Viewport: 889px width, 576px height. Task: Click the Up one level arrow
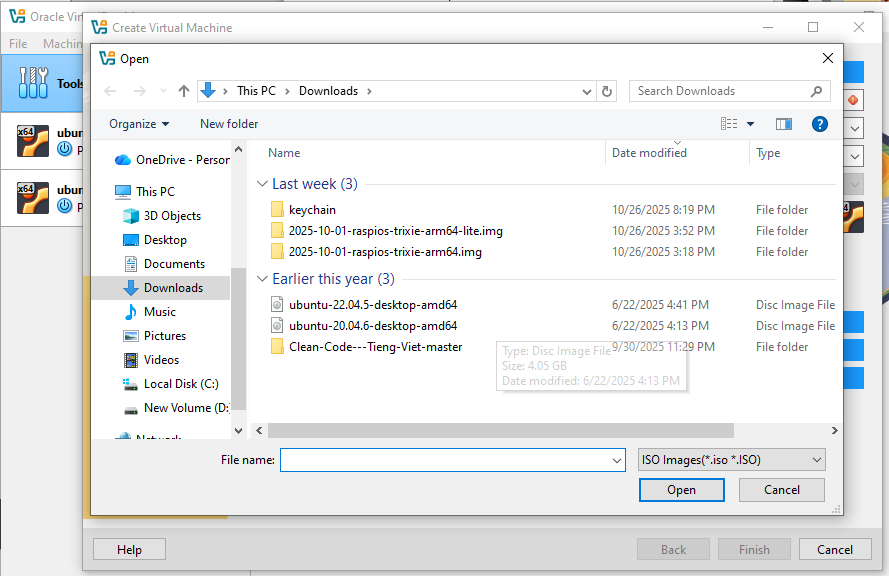[184, 91]
